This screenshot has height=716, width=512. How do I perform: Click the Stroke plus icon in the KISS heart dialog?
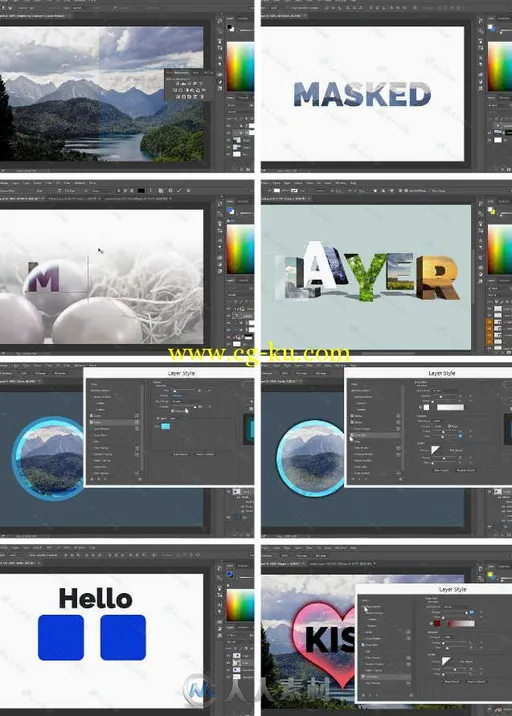[408, 632]
